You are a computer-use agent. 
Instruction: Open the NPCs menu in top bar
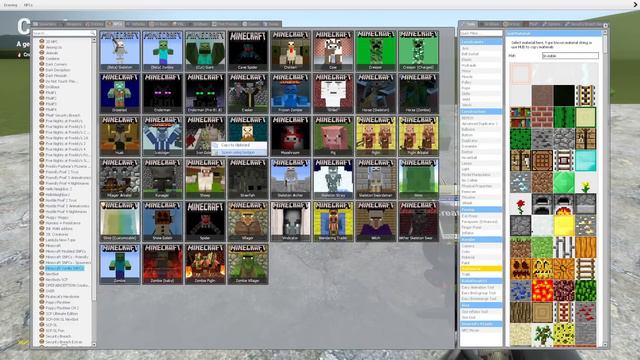28,5
